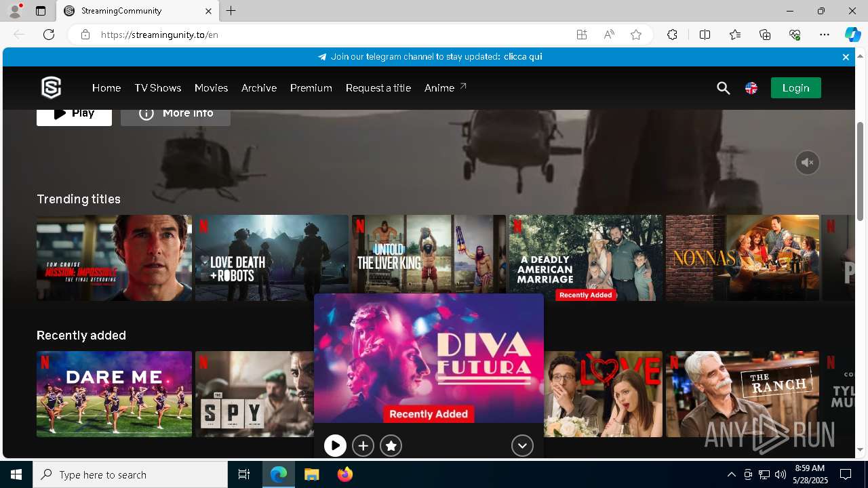Click the Trending titles heading
The image size is (868, 488).
click(x=79, y=199)
